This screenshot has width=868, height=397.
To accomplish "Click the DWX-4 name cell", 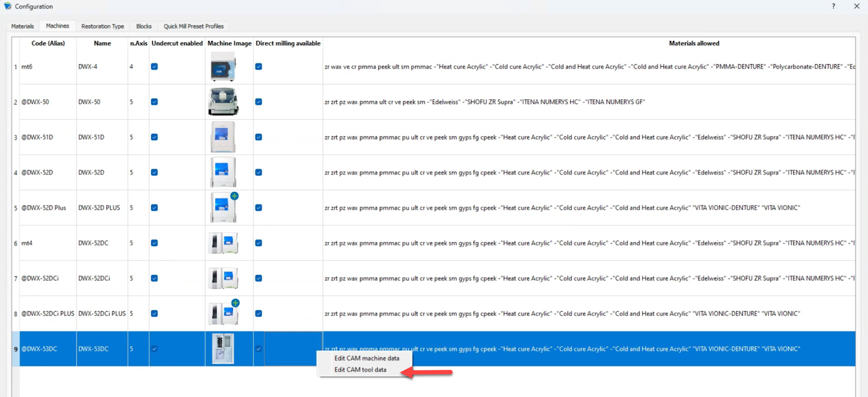I will point(102,67).
